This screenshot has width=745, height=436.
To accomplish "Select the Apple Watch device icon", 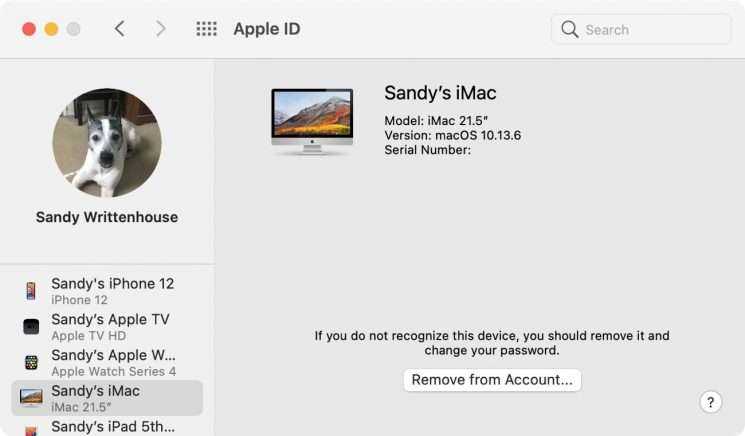I will pyautogui.click(x=31, y=362).
